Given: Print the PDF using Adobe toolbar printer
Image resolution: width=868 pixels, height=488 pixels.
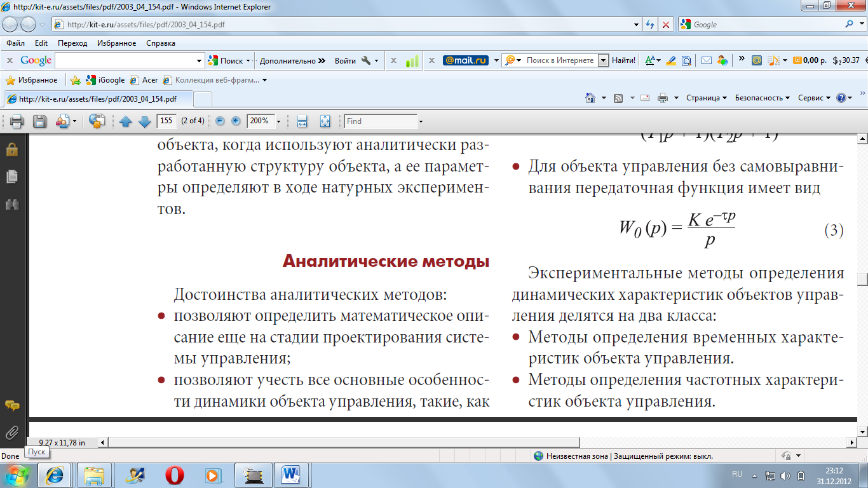Looking at the screenshot, I should click(x=17, y=121).
